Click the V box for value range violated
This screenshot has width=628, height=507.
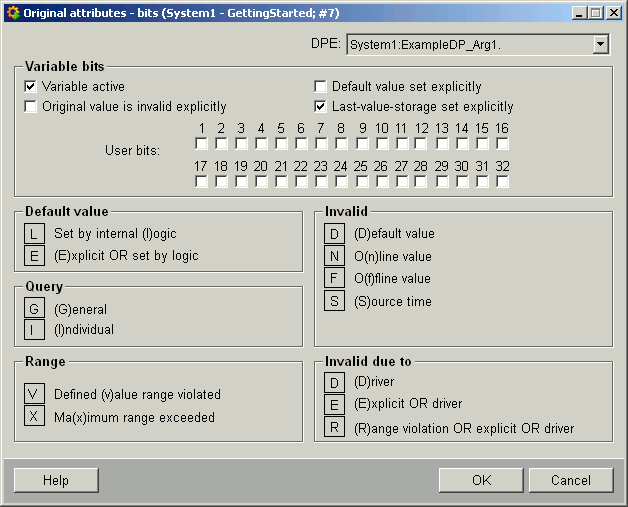click(35, 394)
